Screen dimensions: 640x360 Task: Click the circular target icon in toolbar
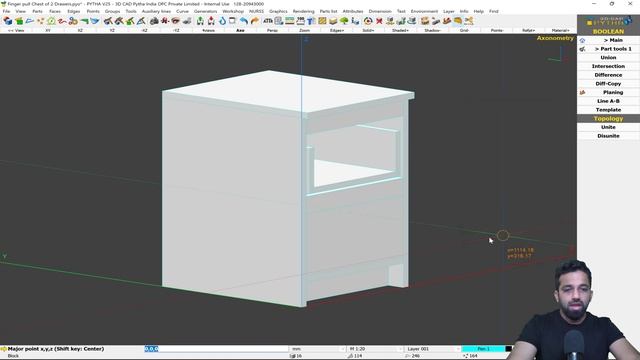pyautogui.click(x=368, y=21)
